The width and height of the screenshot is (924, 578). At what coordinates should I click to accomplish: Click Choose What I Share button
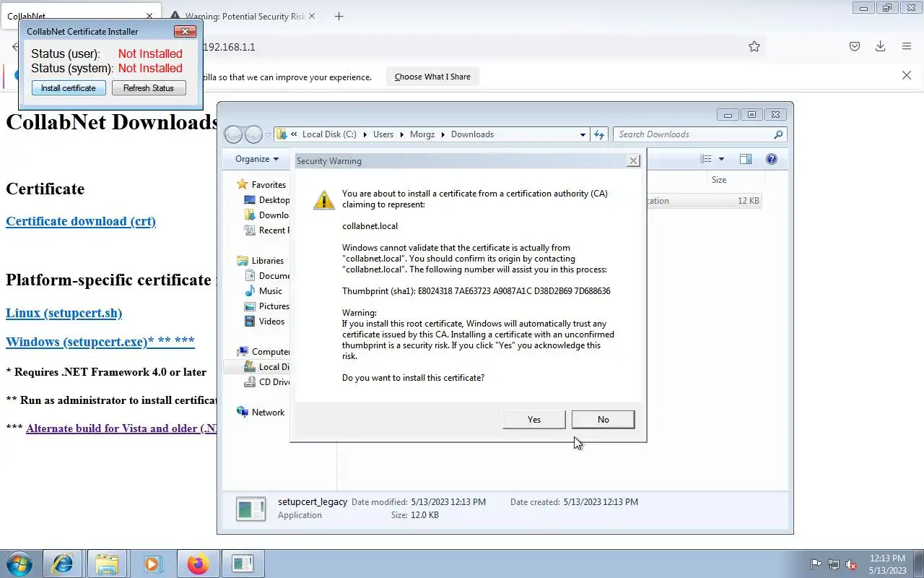[432, 77]
